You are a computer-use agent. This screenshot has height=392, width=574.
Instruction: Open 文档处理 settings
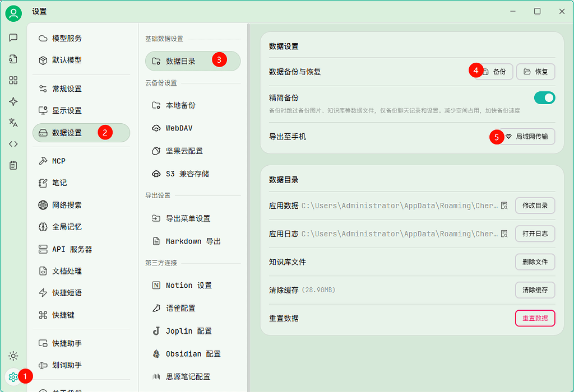[81, 271]
